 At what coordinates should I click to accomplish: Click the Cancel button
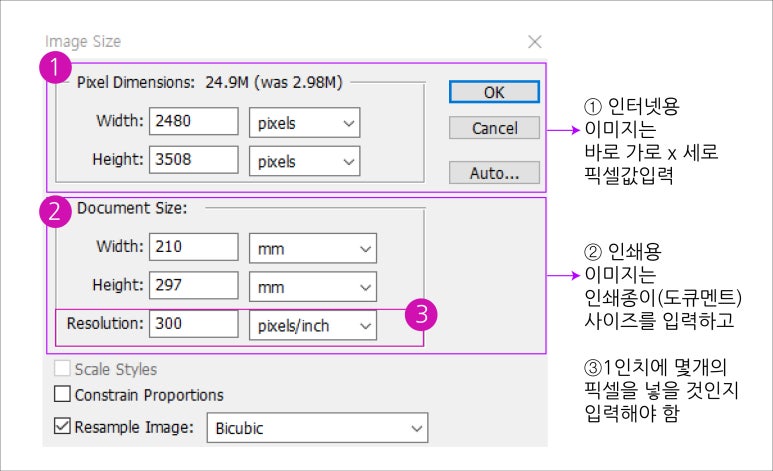(x=494, y=128)
